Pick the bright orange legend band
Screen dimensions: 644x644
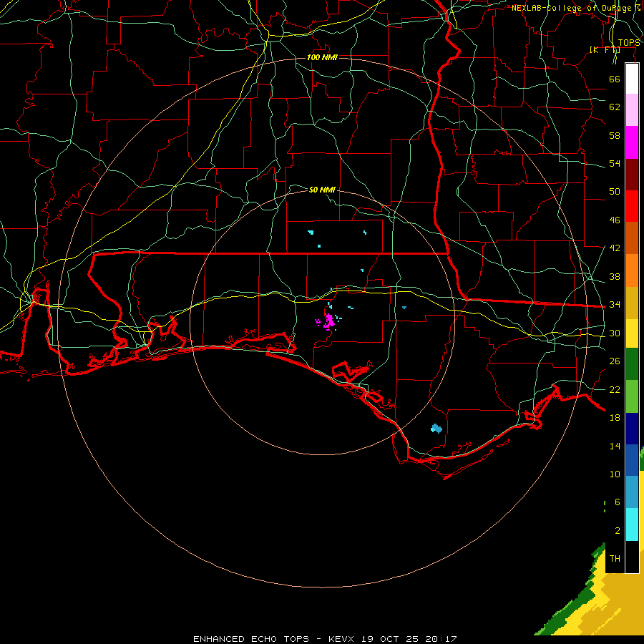pyautogui.click(x=632, y=270)
